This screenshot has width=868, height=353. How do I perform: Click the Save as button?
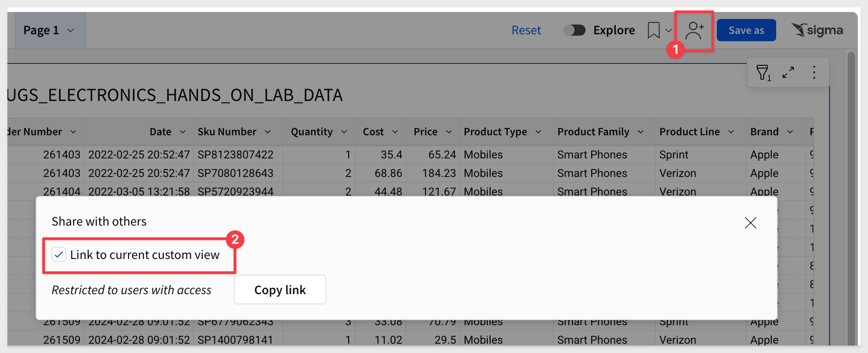pyautogui.click(x=747, y=30)
